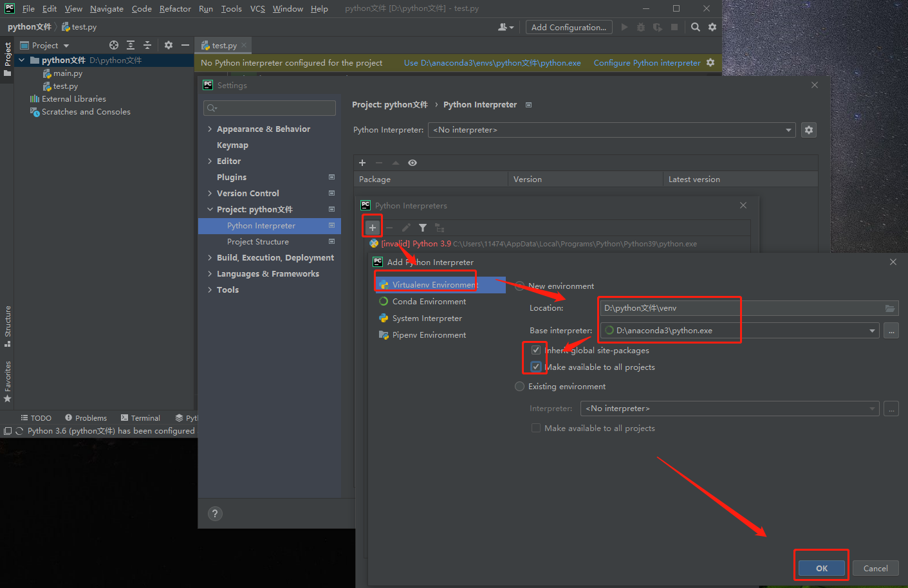The image size is (908, 588).
Task: Click the Debug bug icon in toolbar
Action: click(640, 27)
